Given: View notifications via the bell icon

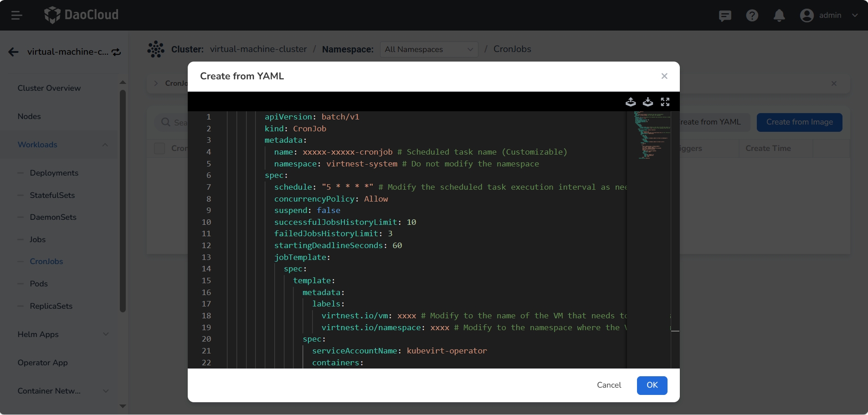Looking at the screenshot, I should point(779,15).
